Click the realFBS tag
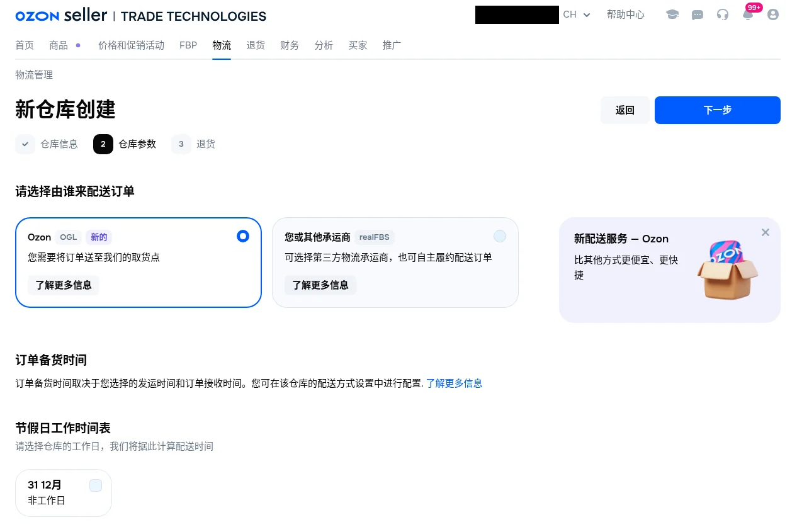 point(375,237)
